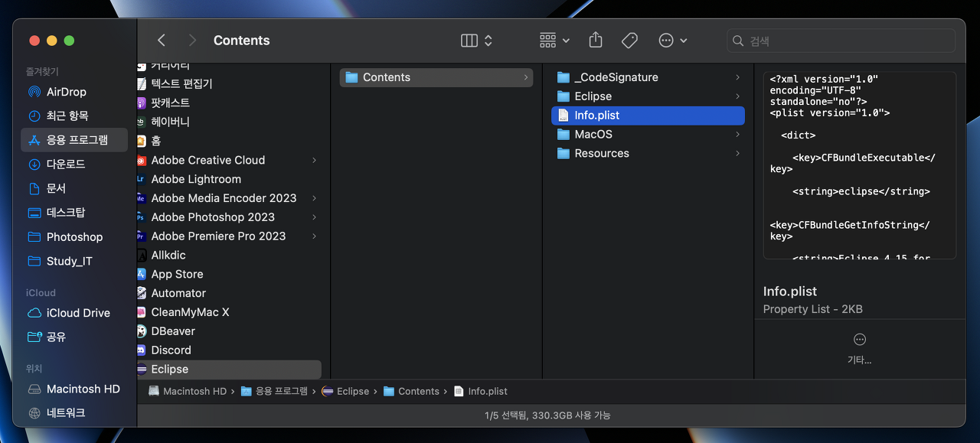Viewport: 980px width, 443px height.
Task: Select Adobe Media Encoder 2023
Action: click(229, 198)
